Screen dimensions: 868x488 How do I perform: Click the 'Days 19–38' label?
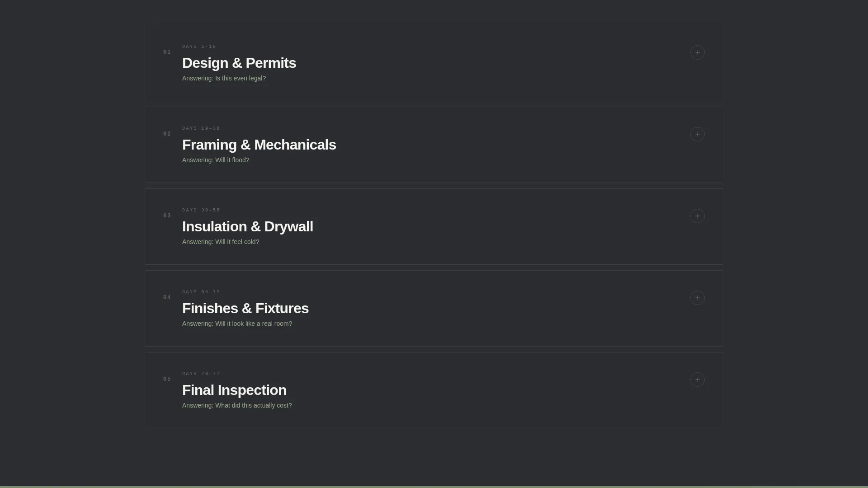(x=201, y=128)
